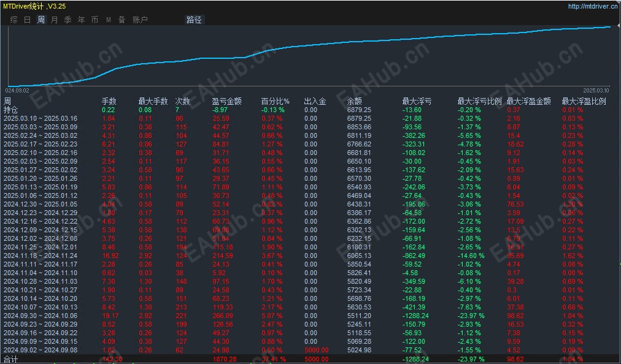Open the 日 daily statistics tab
This screenshot has width=621, height=364.
click(x=28, y=20)
